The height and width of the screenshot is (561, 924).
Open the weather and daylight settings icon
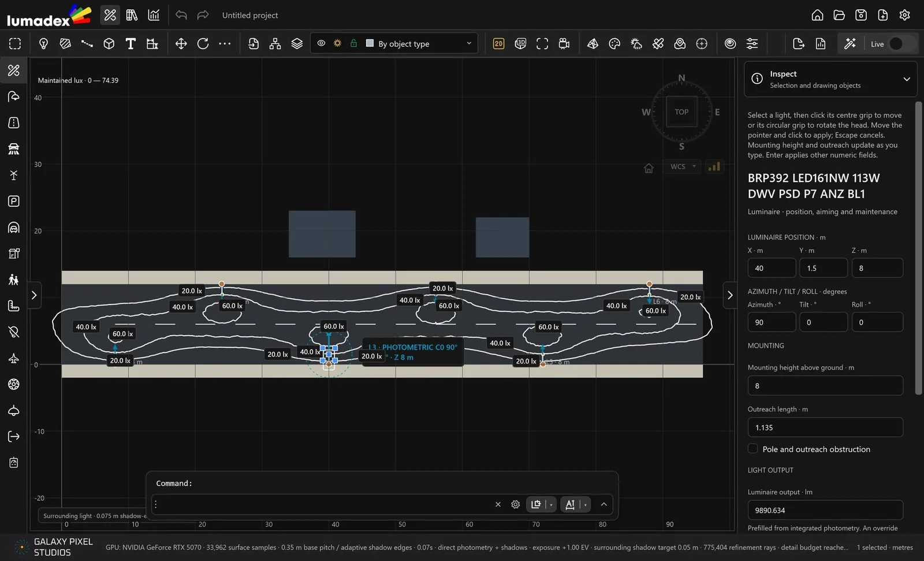636,44
